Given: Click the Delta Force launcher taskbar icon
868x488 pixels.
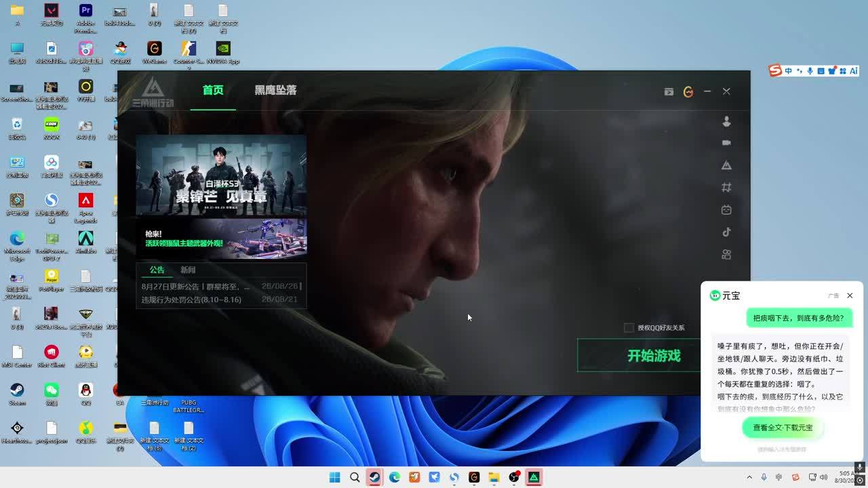Looking at the screenshot, I should click(x=534, y=477).
